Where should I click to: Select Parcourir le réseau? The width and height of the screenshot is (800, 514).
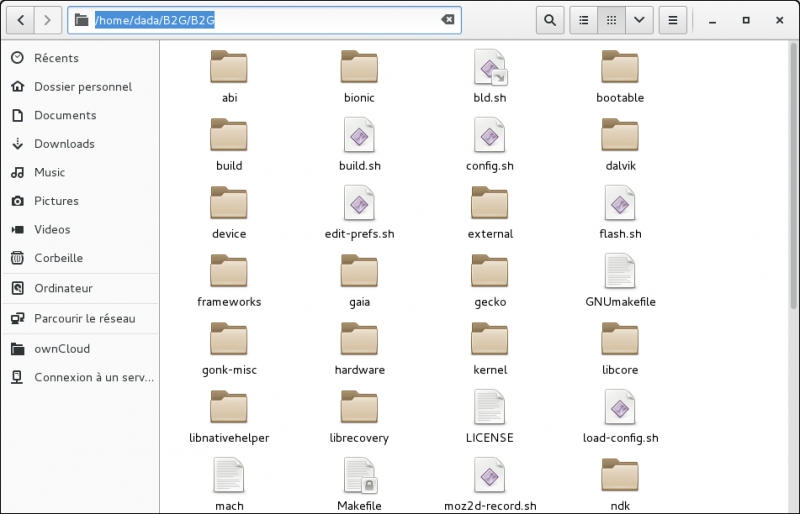point(81,319)
